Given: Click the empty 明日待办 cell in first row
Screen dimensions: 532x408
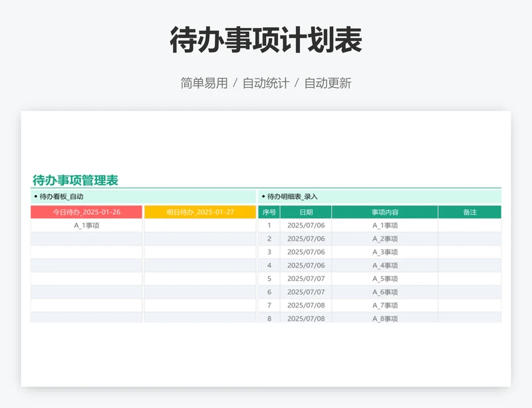Looking at the screenshot, I should pos(200,225).
